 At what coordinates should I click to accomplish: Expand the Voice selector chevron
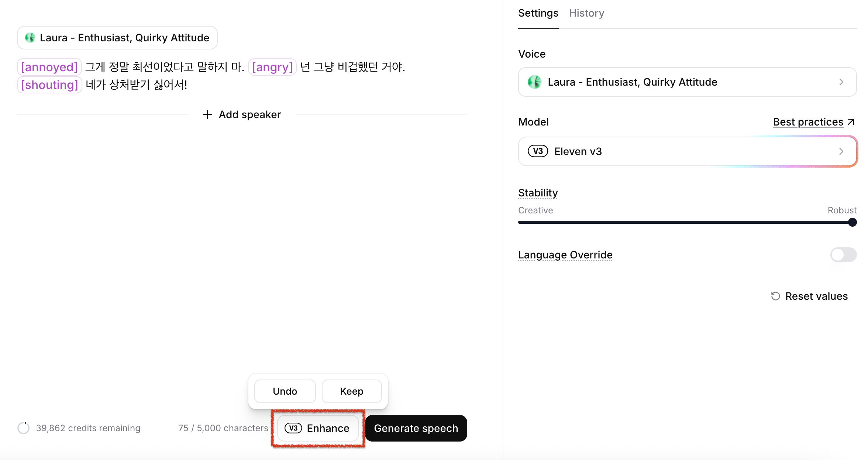(x=841, y=82)
